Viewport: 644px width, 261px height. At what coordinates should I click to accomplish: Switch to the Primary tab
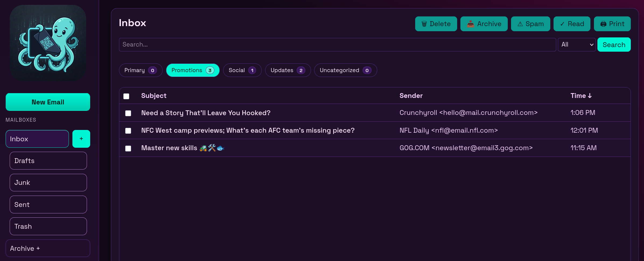coord(141,70)
